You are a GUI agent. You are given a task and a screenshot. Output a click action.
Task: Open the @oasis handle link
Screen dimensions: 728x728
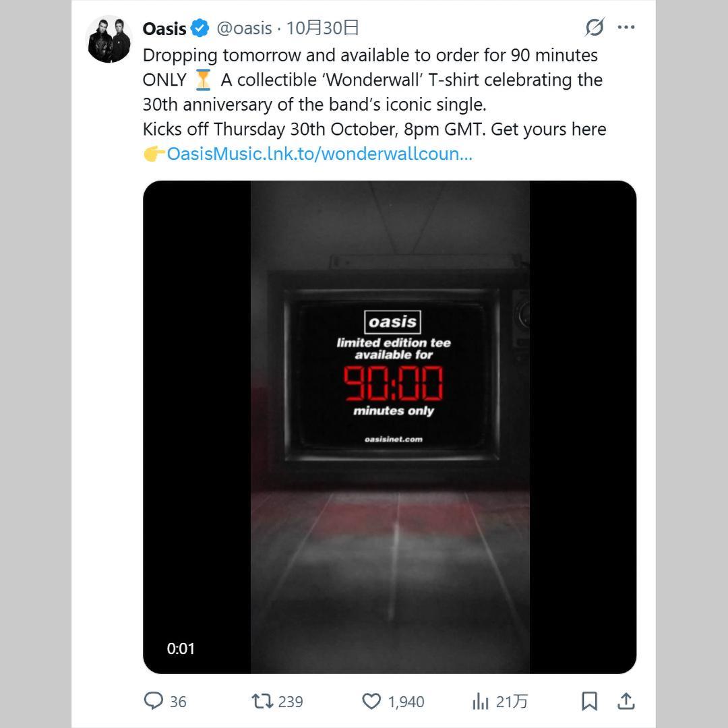click(244, 28)
